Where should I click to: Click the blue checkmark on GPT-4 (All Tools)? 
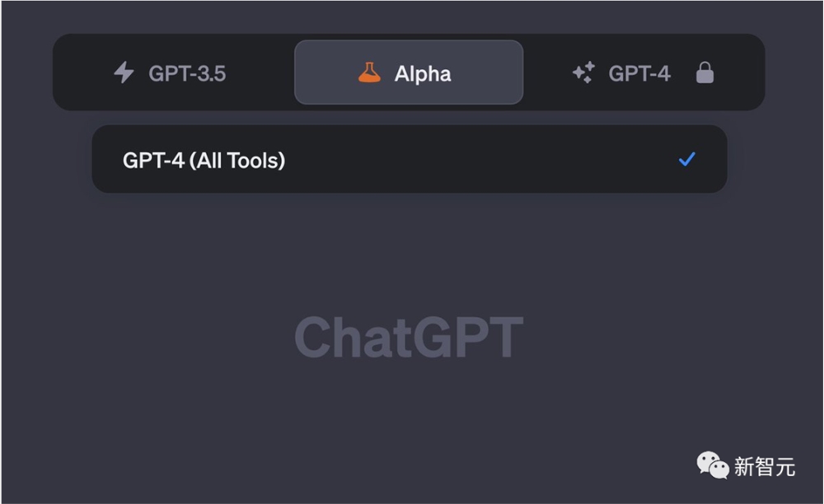[x=687, y=159]
